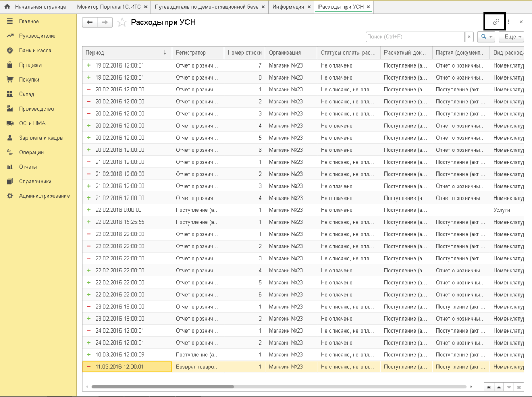Open the Зарплата и кадры section
Viewport: 532px width, 397px height.
pyautogui.click(x=41, y=138)
